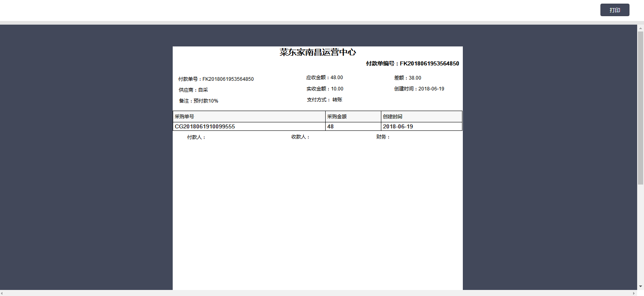
Task: Click the 采购单号 column header
Action: [184, 117]
